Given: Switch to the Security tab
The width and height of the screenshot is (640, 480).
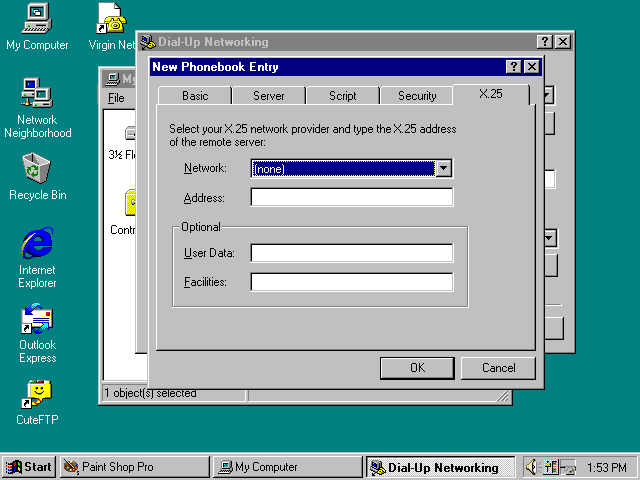Looking at the screenshot, I should tap(417, 96).
